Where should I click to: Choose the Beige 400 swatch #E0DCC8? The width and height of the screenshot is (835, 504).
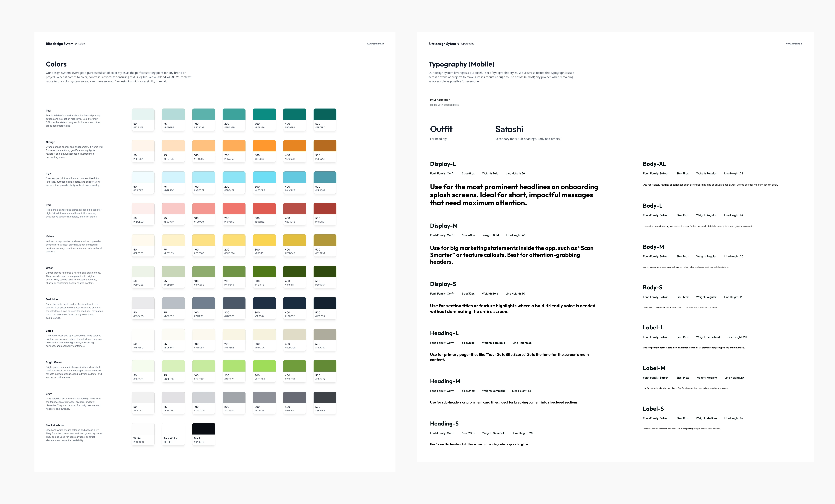[295, 335]
